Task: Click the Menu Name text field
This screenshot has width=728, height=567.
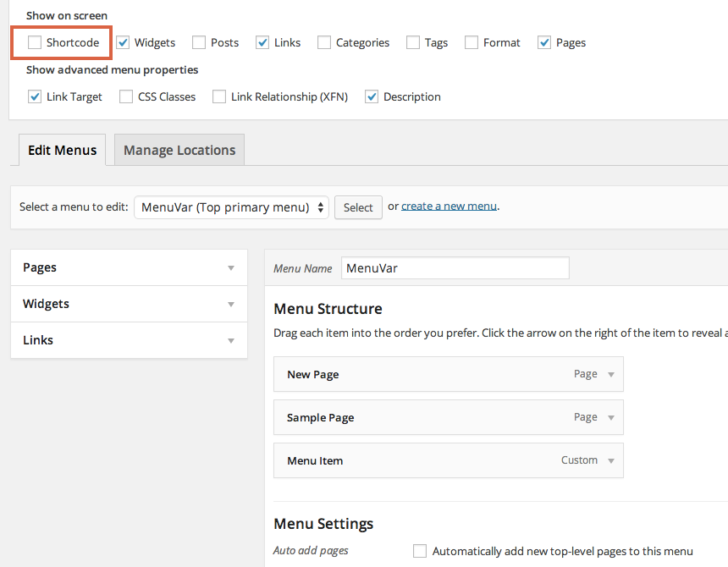Action: [x=455, y=268]
